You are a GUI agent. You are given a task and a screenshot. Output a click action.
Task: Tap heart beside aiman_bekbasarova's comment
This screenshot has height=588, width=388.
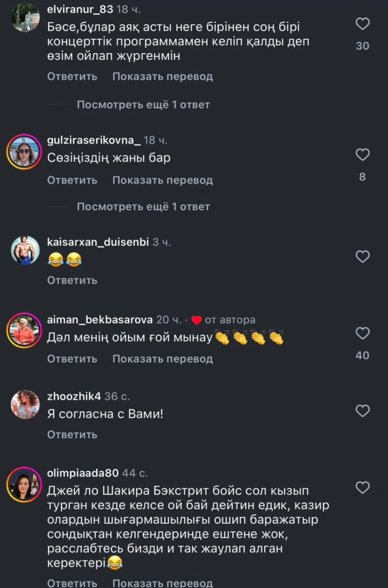coord(363,333)
